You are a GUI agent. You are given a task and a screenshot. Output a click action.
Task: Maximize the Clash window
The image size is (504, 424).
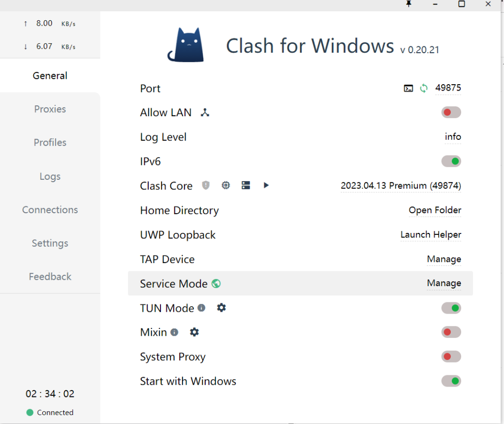pos(462,4)
